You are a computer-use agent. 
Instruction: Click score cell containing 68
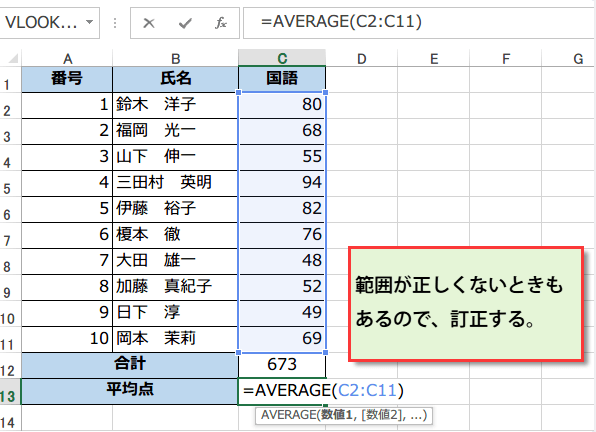282,131
